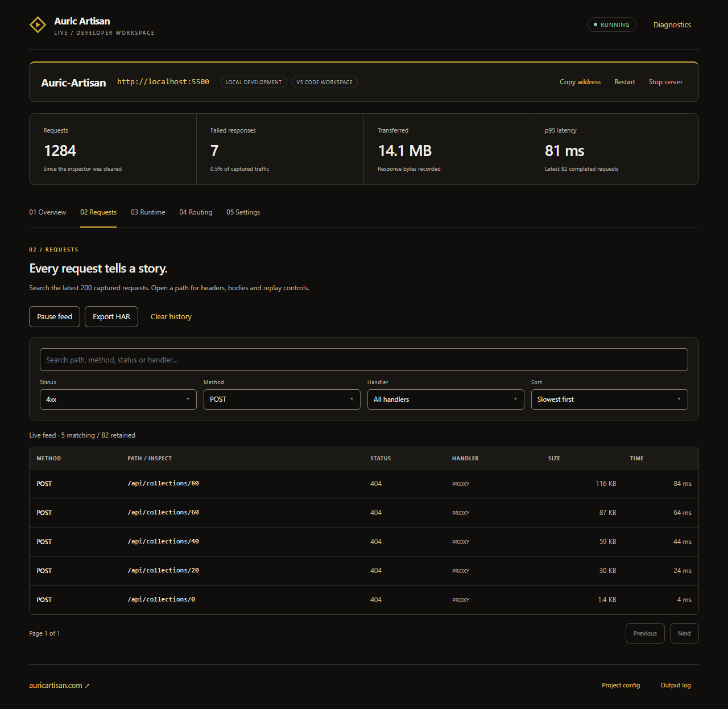The width and height of the screenshot is (728, 709).
Task: Open the Project config link
Action: point(621,685)
